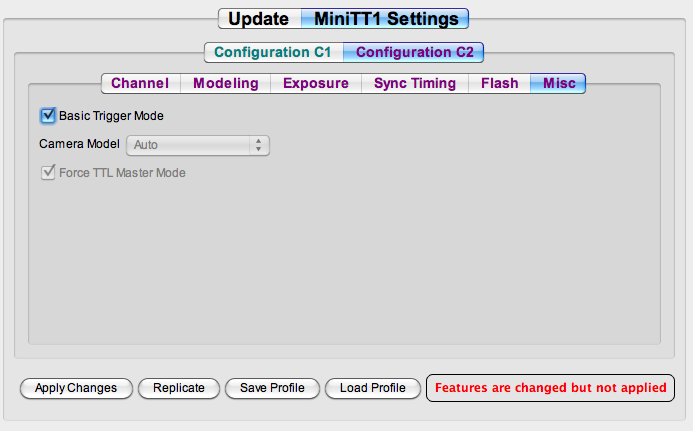The width and height of the screenshot is (693, 431).
Task: Go to the Exposure tab
Action: [x=316, y=83]
